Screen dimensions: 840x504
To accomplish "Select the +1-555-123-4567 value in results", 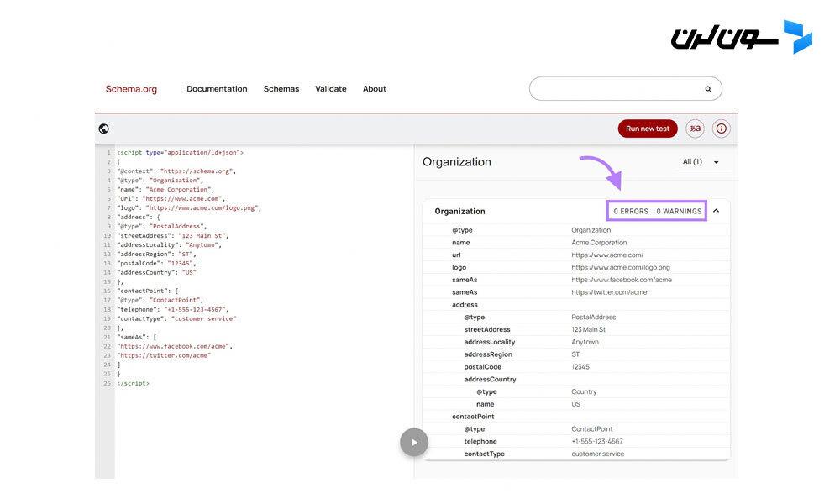I will [597, 441].
